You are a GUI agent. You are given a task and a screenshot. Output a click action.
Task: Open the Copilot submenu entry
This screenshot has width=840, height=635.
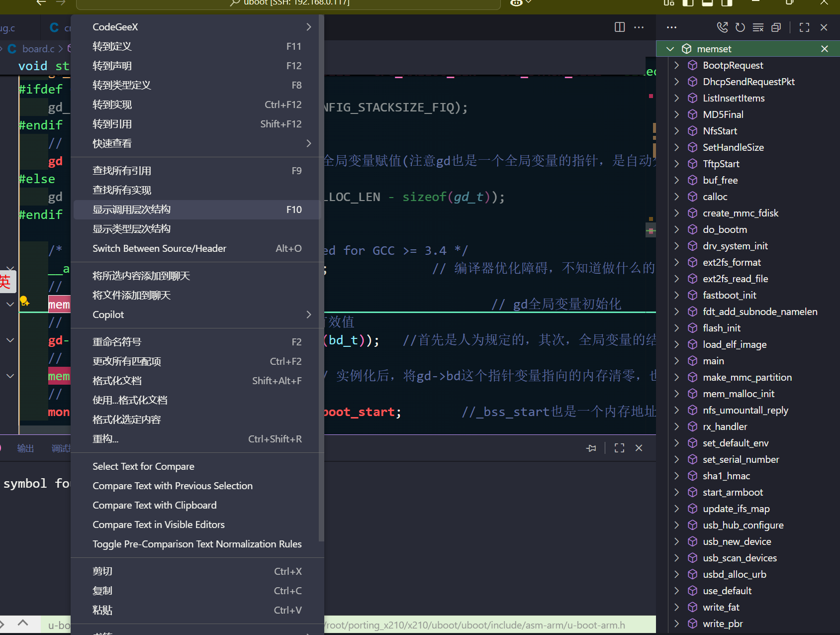(197, 315)
